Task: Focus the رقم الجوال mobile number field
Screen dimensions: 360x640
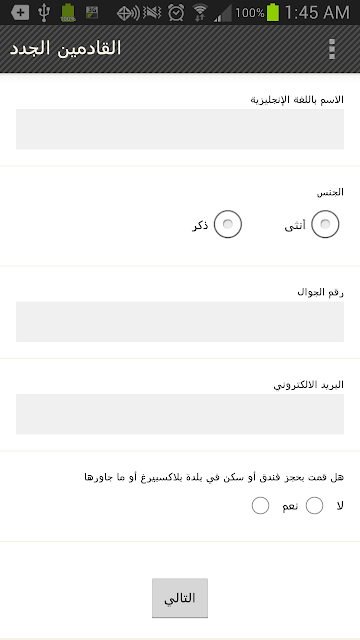Action: coord(180,322)
